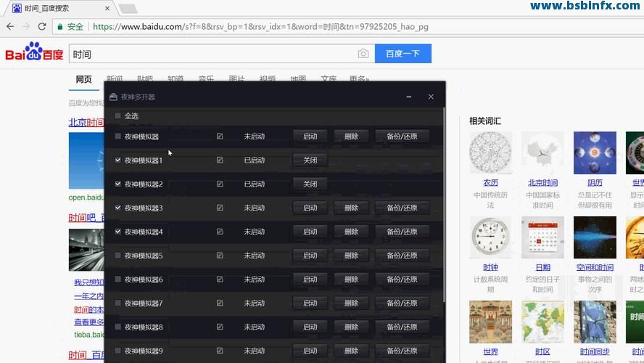
Task: Click 关闭 for 夜神模拟器1
Action: click(310, 160)
